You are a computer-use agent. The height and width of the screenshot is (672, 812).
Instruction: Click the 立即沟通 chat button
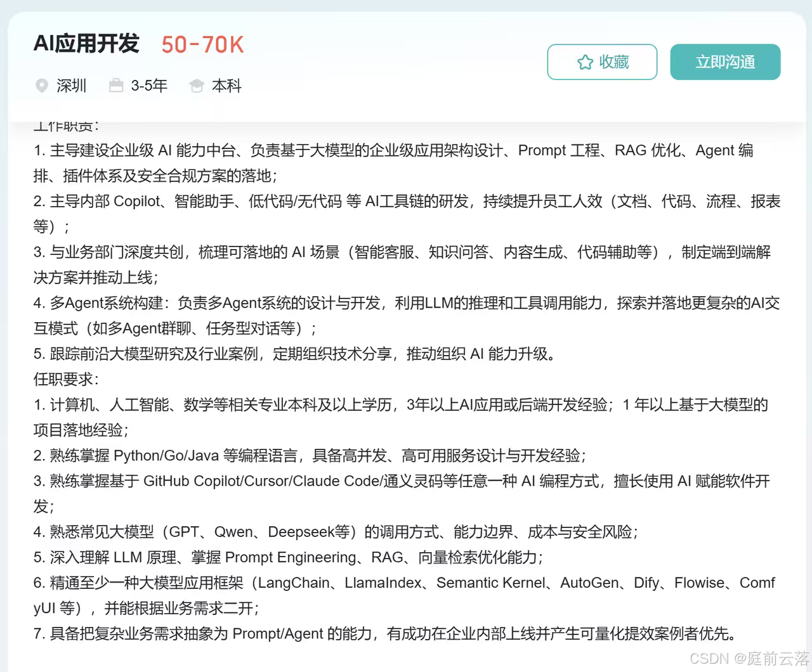point(725,62)
